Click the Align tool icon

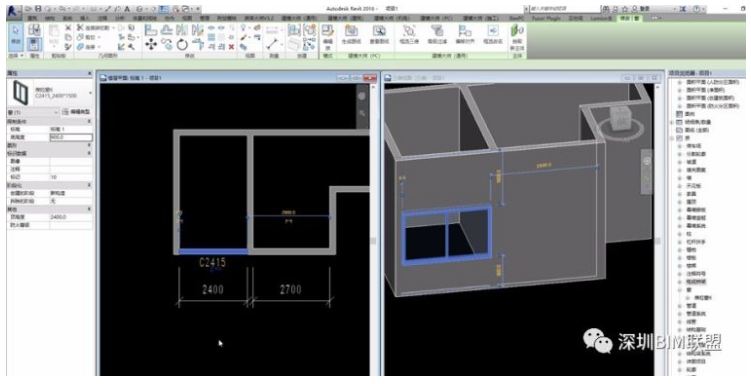tap(151, 30)
